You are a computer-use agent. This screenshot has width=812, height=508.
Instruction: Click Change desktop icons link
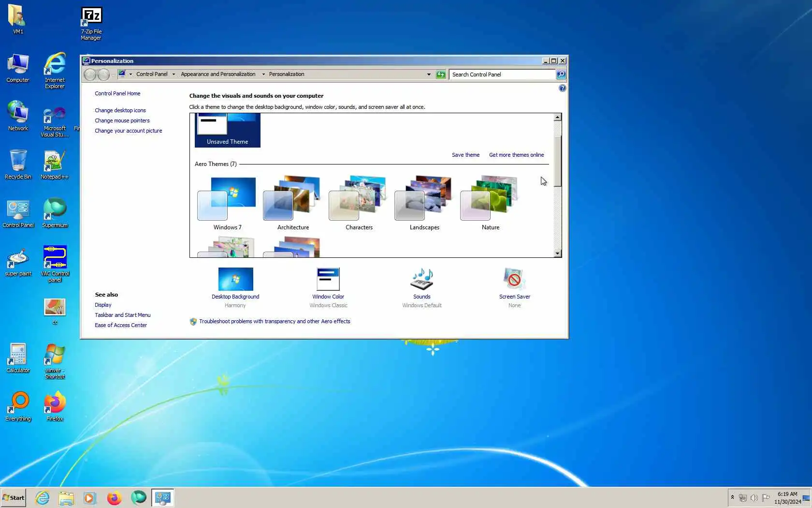point(120,110)
